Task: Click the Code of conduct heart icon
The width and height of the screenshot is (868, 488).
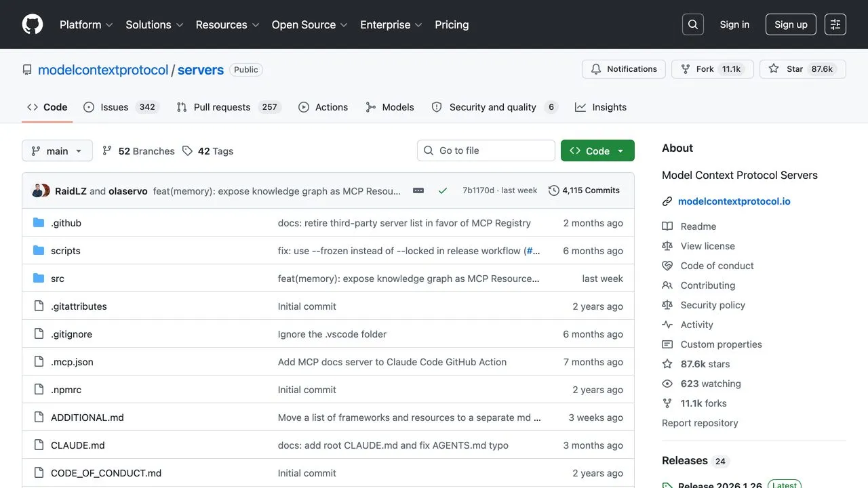Action: pyautogui.click(x=667, y=266)
